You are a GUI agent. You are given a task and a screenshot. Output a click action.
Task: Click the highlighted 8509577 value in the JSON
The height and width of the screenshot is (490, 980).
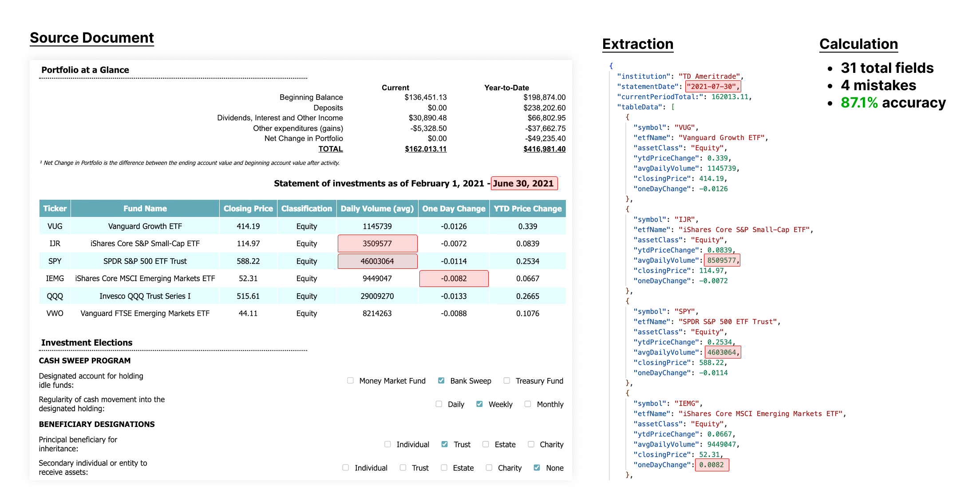tap(722, 260)
